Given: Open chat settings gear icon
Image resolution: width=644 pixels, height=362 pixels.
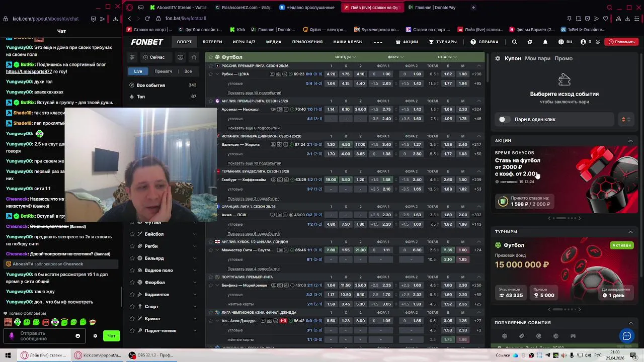Looking at the screenshot, I should [x=95, y=336].
